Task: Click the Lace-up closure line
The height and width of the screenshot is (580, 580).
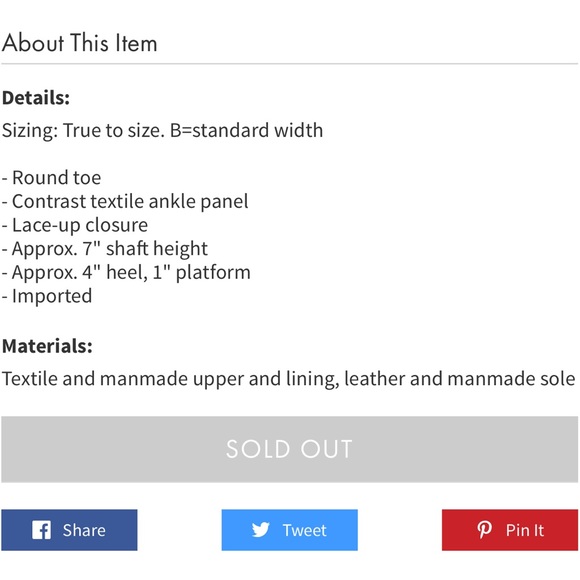Action: (x=75, y=225)
